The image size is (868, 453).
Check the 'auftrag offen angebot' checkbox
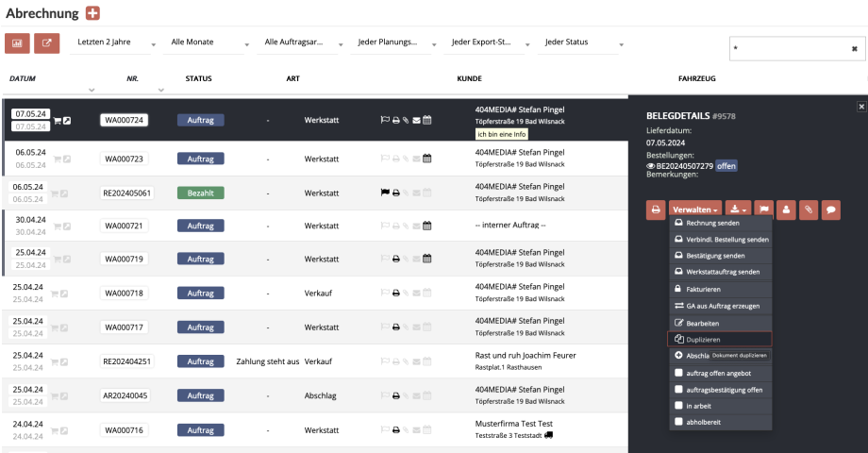[678, 372]
